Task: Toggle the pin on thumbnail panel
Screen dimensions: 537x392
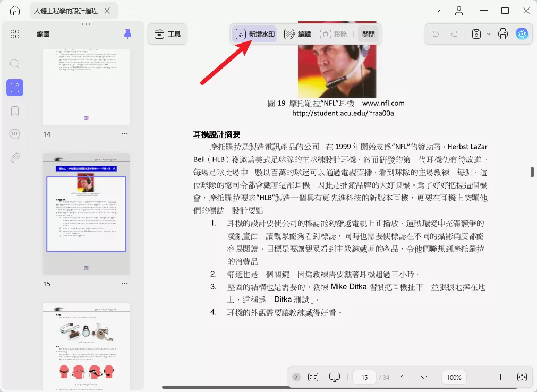Action: click(x=127, y=34)
